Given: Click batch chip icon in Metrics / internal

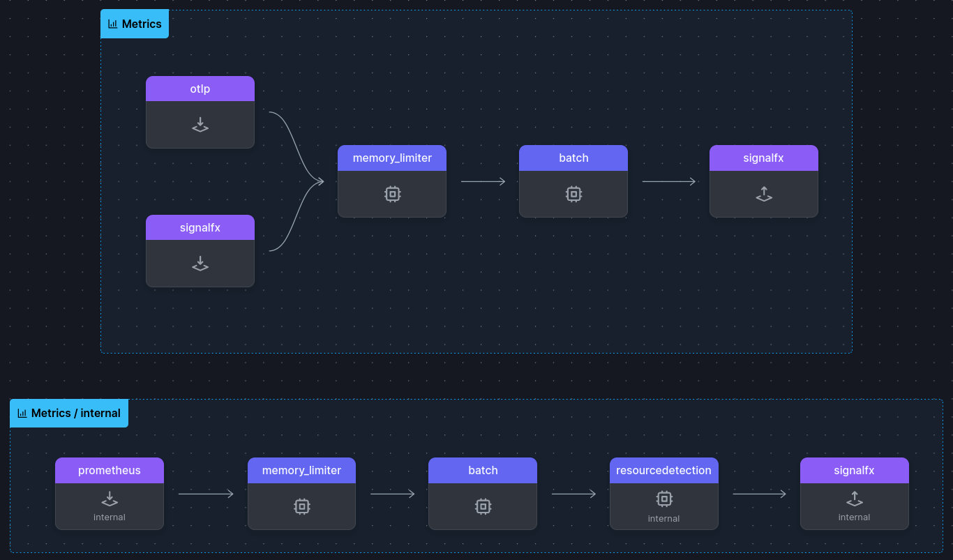Looking at the screenshot, I should pos(483,506).
